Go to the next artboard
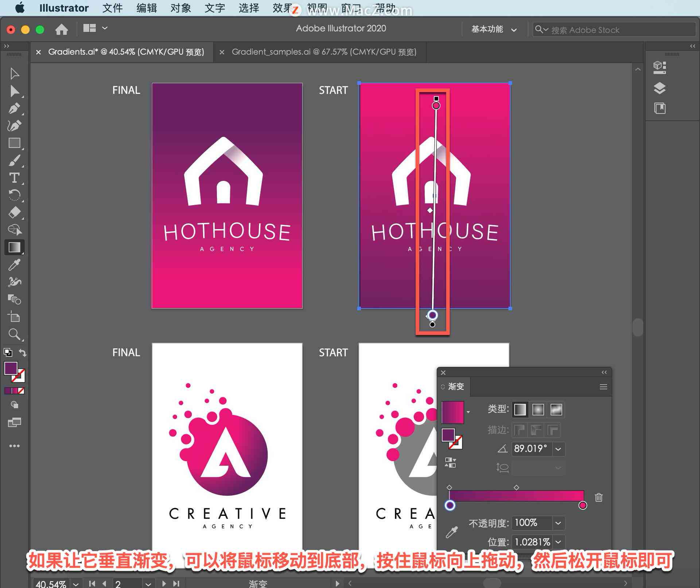The width and height of the screenshot is (700, 588). (x=164, y=584)
